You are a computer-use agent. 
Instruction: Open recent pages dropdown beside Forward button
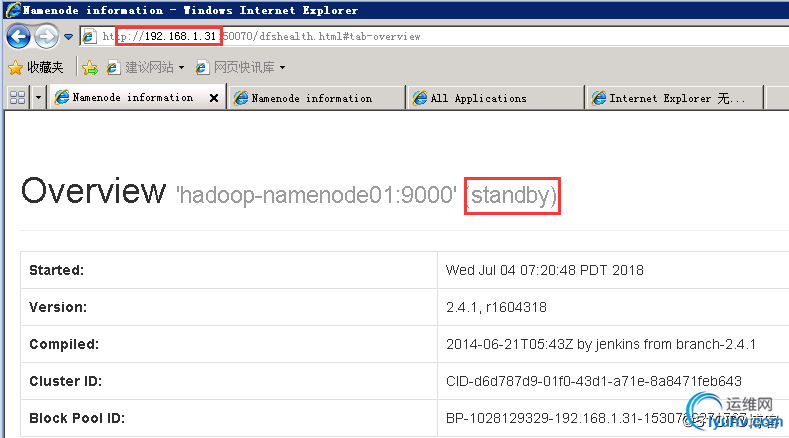pos(68,37)
